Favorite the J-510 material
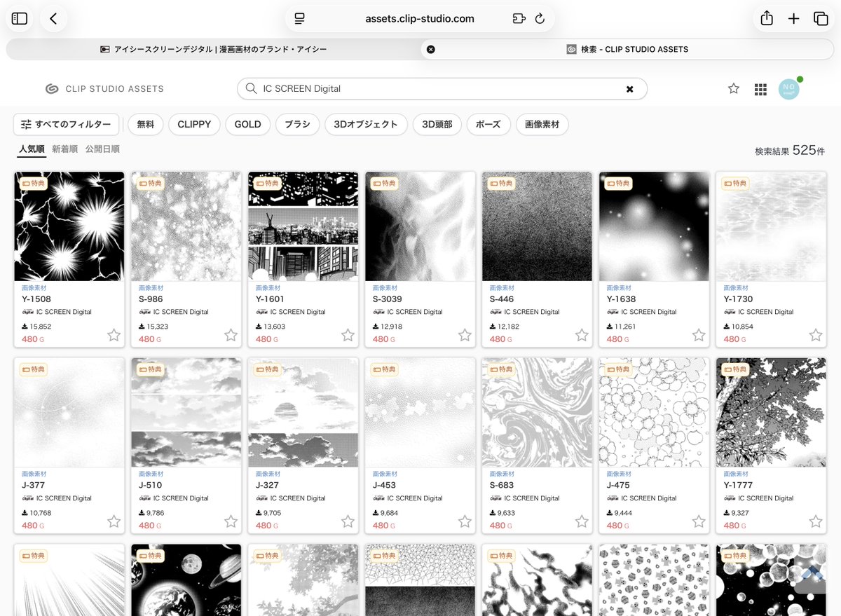The image size is (841, 616). [231, 521]
